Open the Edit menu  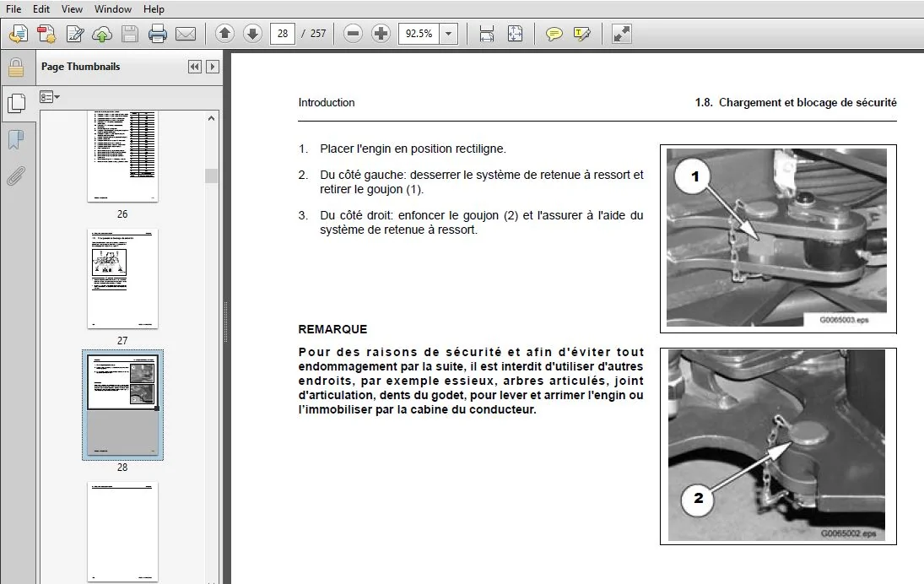(41, 8)
